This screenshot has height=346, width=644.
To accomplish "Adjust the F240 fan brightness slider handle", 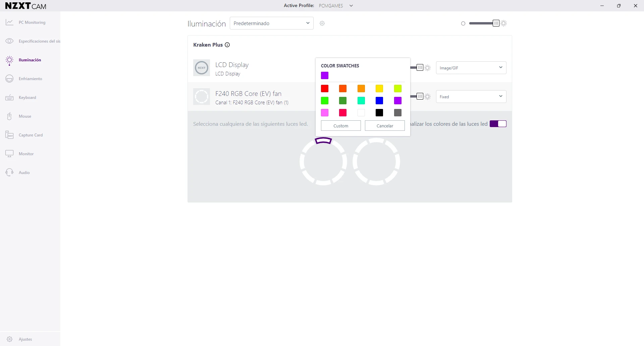I will 420,97.
